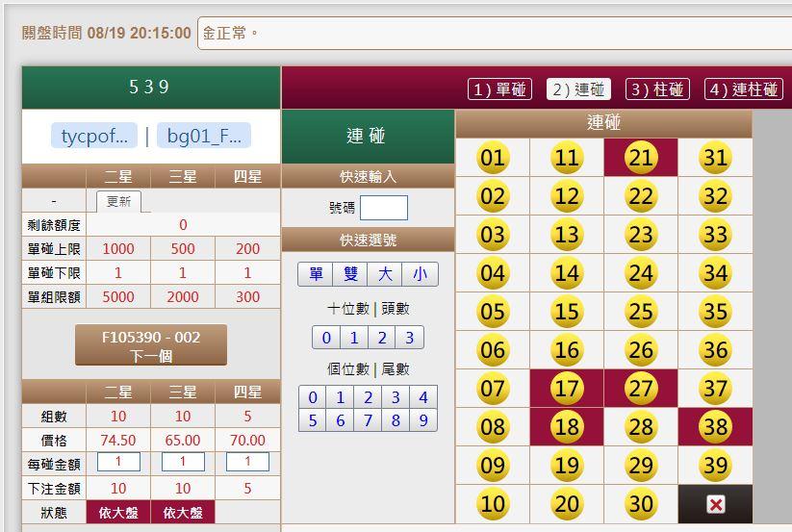Screen dimensions: 792x532
Task: Open the tycpof... account tag
Action: coord(94,136)
